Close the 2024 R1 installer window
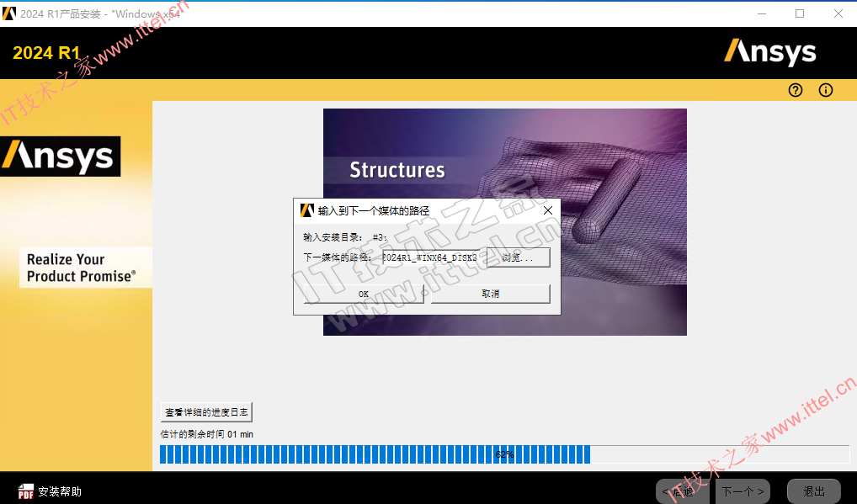The width and height of the screenshot is (857, 504). coord(838,13)
